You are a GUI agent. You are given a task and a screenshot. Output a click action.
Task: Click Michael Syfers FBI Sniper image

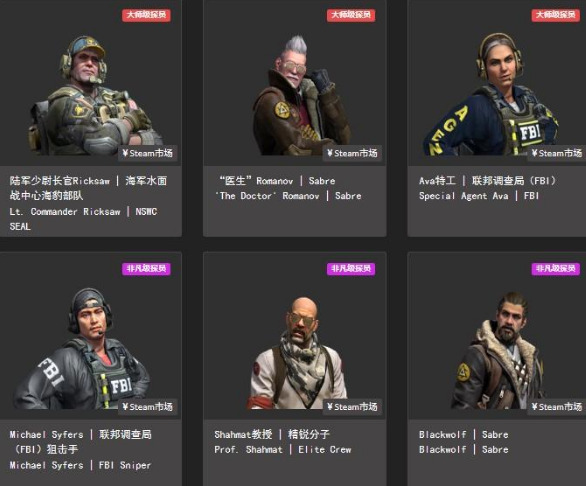click(82, 348)
